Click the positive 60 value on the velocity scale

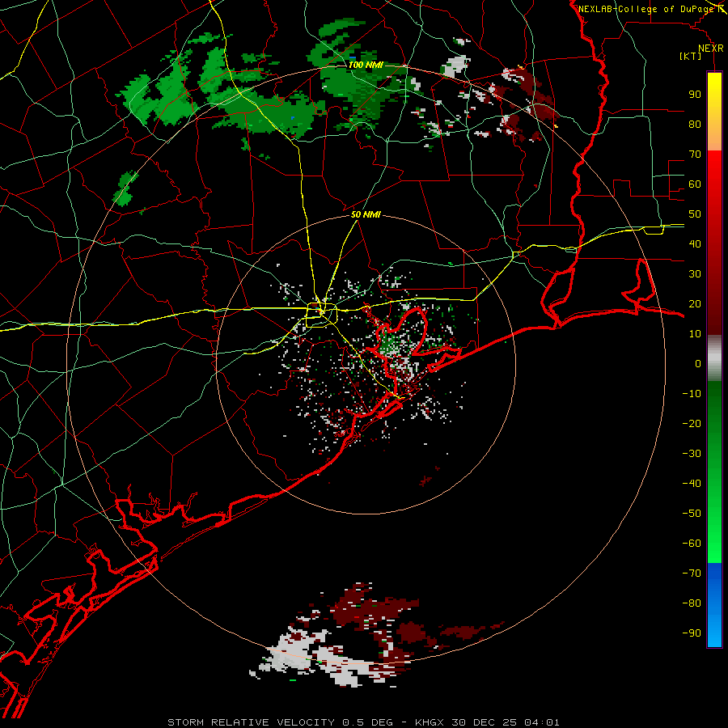click(695, 184)
